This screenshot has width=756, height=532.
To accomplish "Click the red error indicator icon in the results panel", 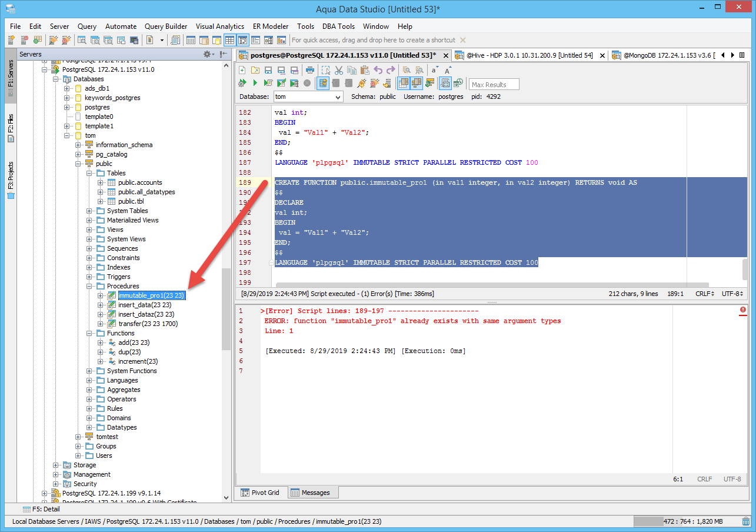I will pos(743,310).
